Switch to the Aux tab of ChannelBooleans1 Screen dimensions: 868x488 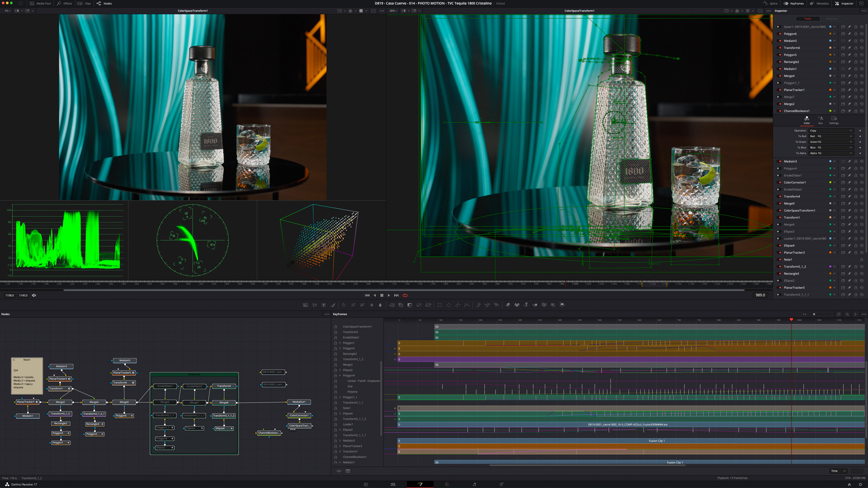820,120
